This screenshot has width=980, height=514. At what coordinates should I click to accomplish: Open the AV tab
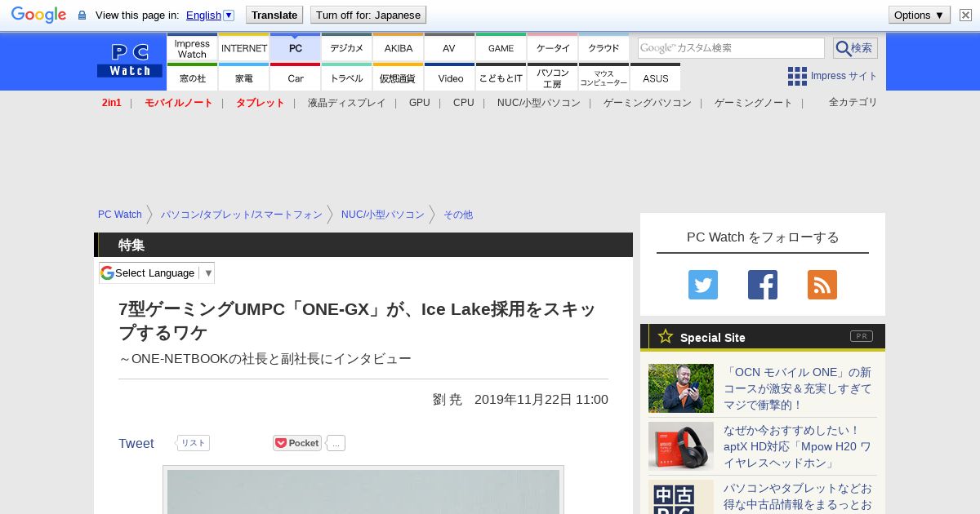pyautogui.click(x=449, y=48)
